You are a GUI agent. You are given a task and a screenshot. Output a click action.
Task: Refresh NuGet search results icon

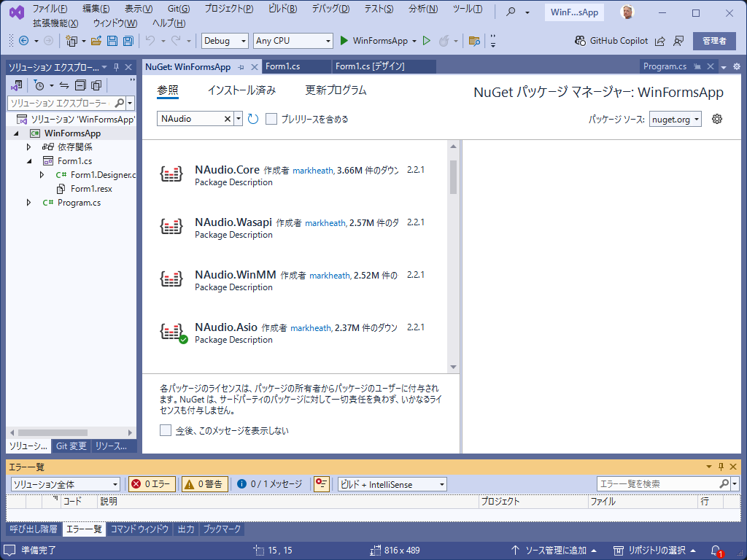253,119
